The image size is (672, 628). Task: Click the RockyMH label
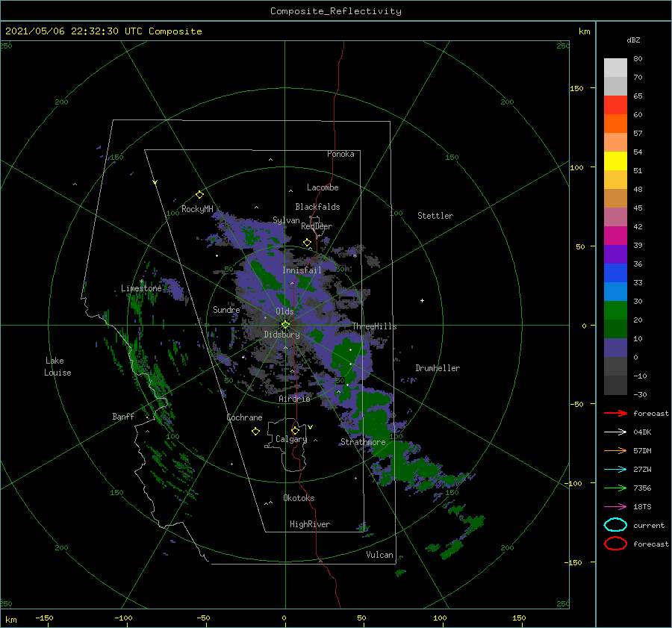click(x=197, y=209)
